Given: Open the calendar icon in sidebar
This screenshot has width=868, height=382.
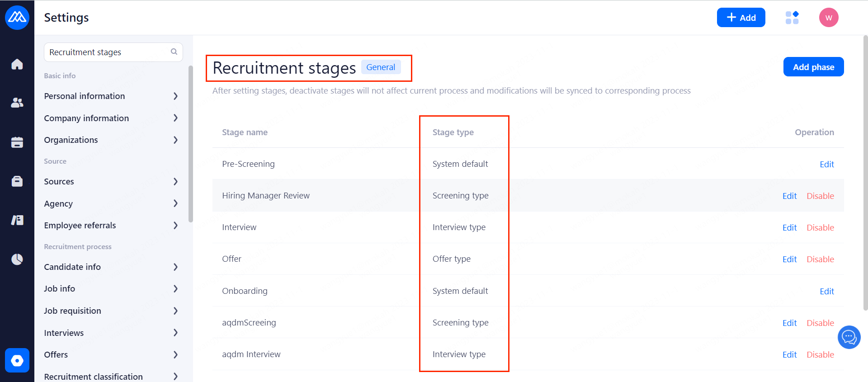Looking at the screenshot, I should coord(17,142).
